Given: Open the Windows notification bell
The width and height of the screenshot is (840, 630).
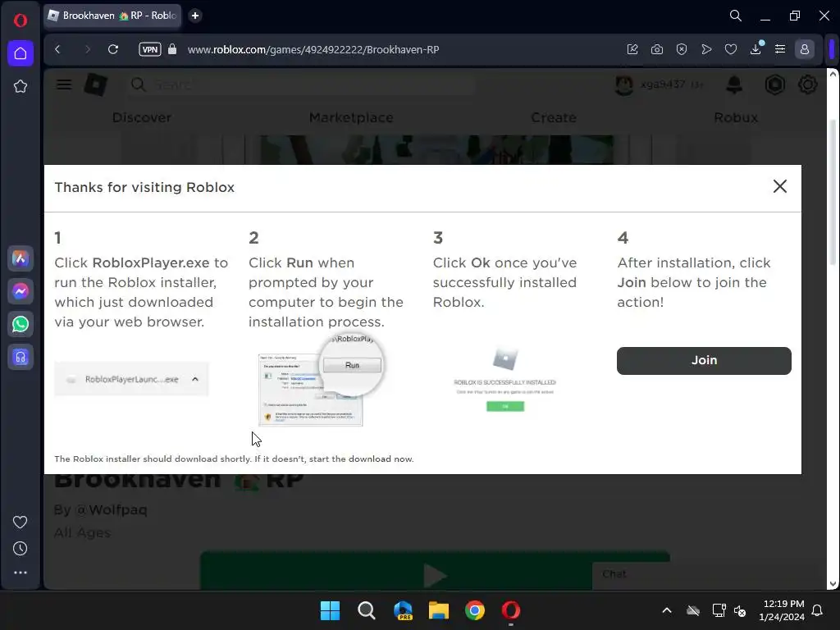Looking at the screenshot, I should 818,610.
